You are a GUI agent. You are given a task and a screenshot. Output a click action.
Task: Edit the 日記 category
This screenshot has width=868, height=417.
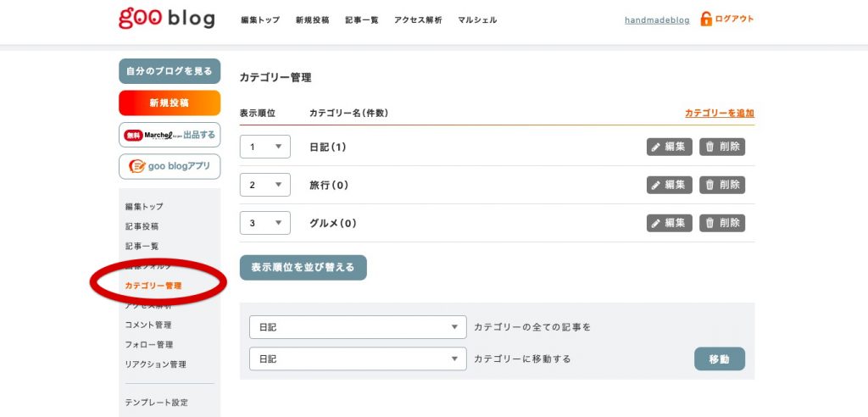670,147
